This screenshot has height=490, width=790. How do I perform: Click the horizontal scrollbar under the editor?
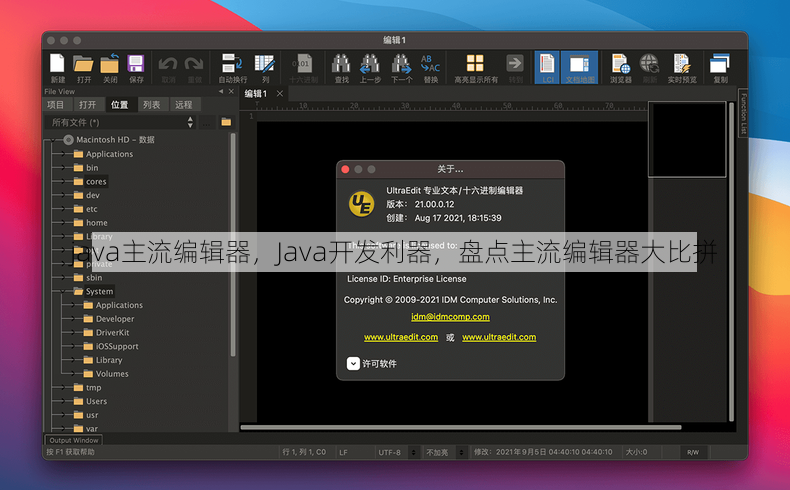click(x=460, y=428)
